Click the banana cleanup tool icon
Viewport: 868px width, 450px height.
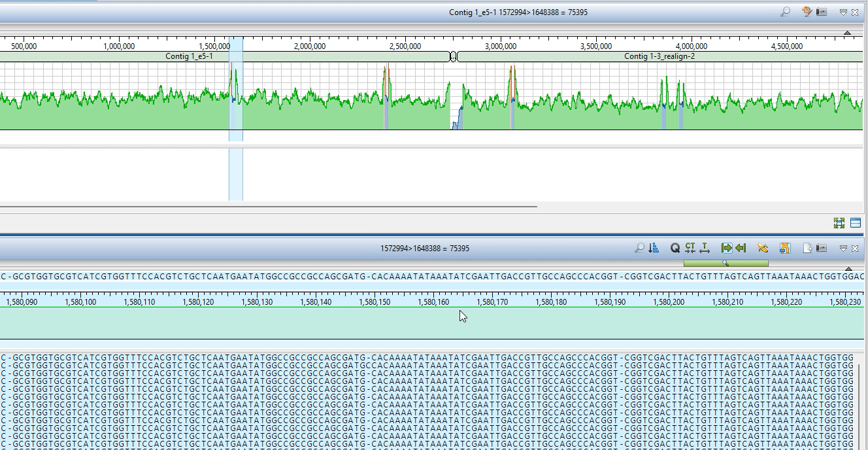click(762, 248)
